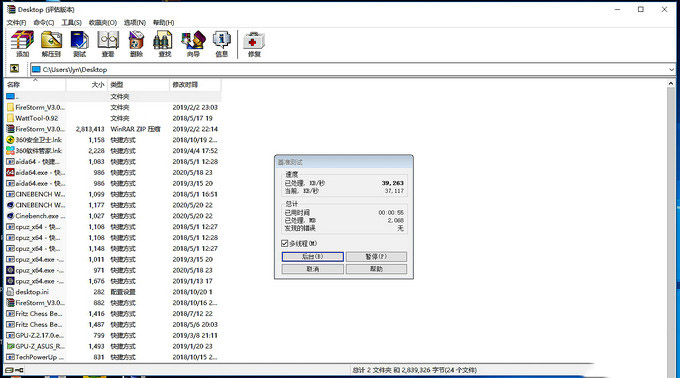Open the 文件(F) menu
Image resolution: width=680 pixels, height=378 pixels.
click(16, 23)
